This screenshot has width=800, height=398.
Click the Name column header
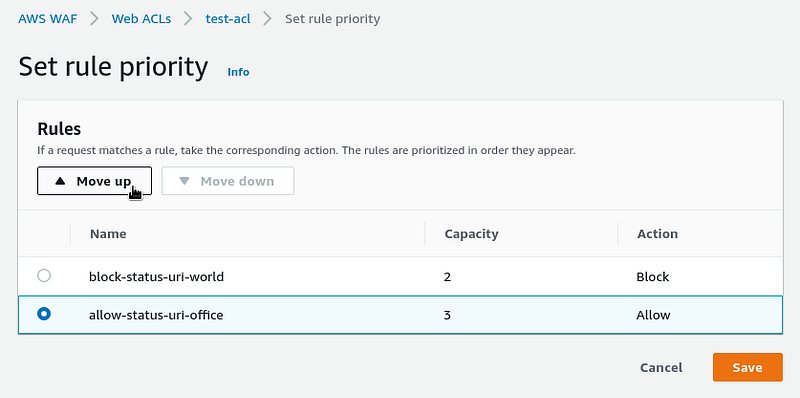coord(108,234)
